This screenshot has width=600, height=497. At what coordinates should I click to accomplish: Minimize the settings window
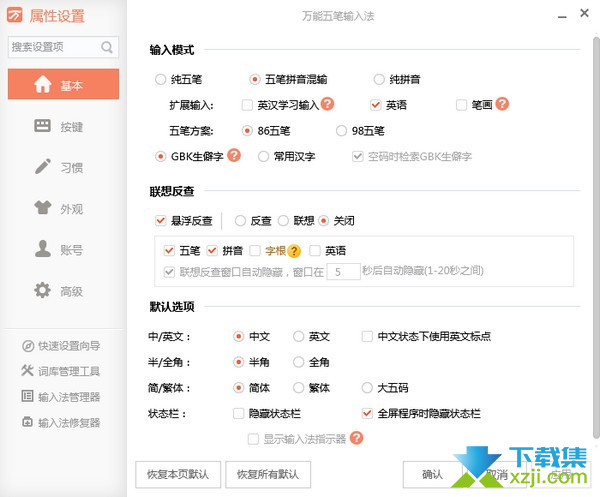(x=562, y=17)
